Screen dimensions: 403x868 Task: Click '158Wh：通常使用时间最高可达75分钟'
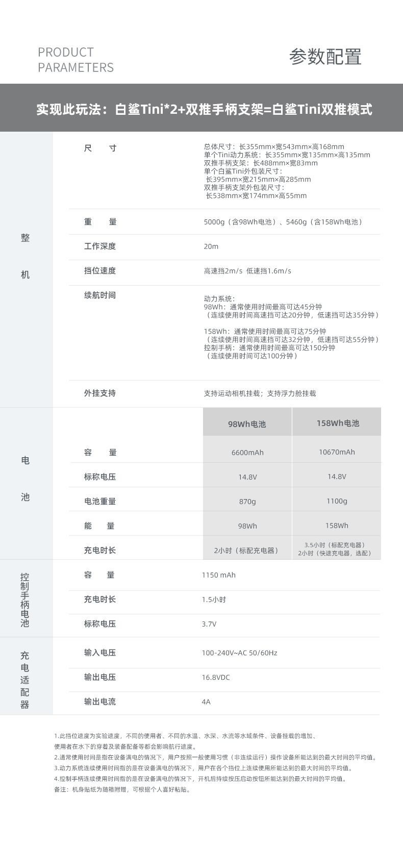(x=265, y=331)
